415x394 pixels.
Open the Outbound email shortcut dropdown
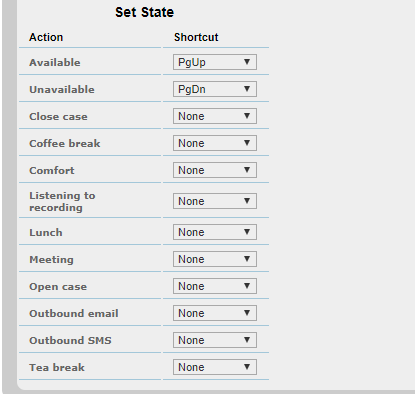coord(215,313)
